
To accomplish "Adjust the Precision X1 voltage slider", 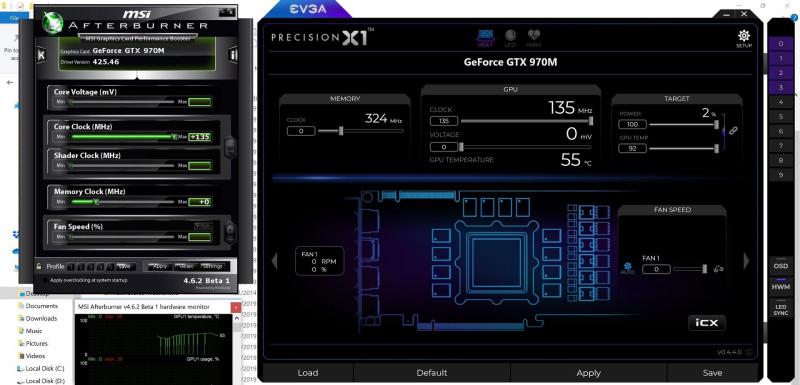I will click(527, 147).
